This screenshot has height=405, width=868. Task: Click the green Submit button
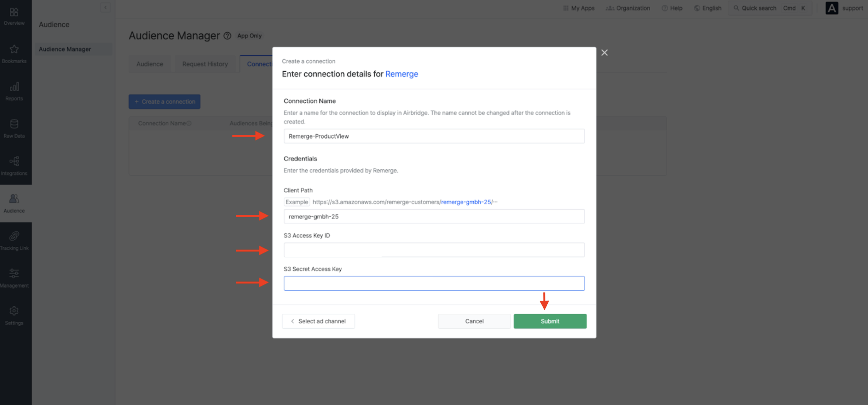(x=550, y=321)
